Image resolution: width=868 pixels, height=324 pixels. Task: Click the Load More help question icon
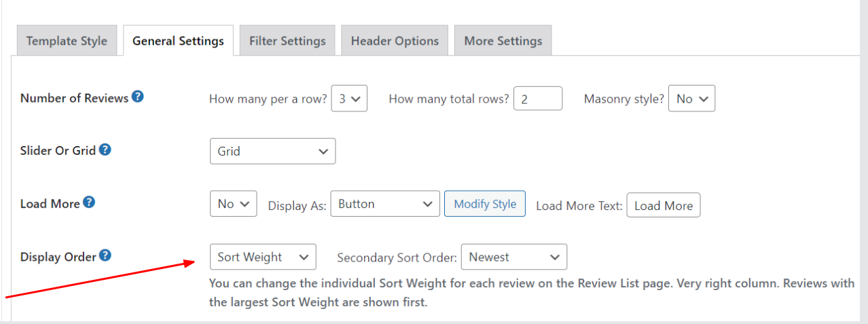tap(89, 202)
